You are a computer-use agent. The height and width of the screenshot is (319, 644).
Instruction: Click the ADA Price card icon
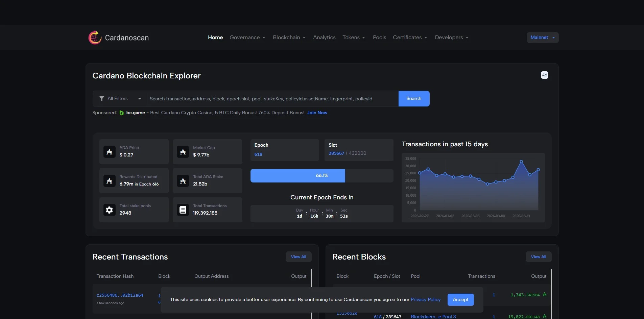pyautogui.click(x=109, y=152)
